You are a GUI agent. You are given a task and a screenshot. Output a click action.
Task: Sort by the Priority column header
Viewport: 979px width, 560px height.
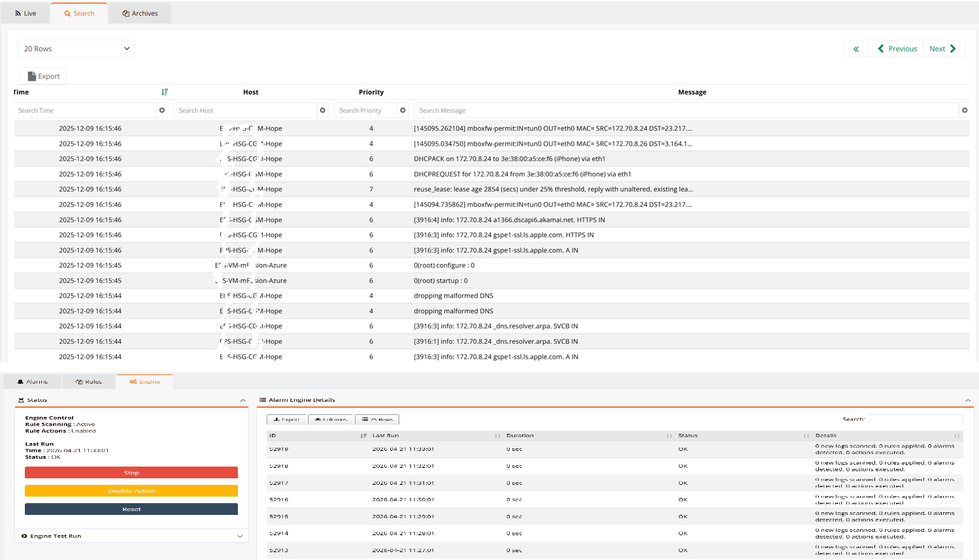point(371,92)
